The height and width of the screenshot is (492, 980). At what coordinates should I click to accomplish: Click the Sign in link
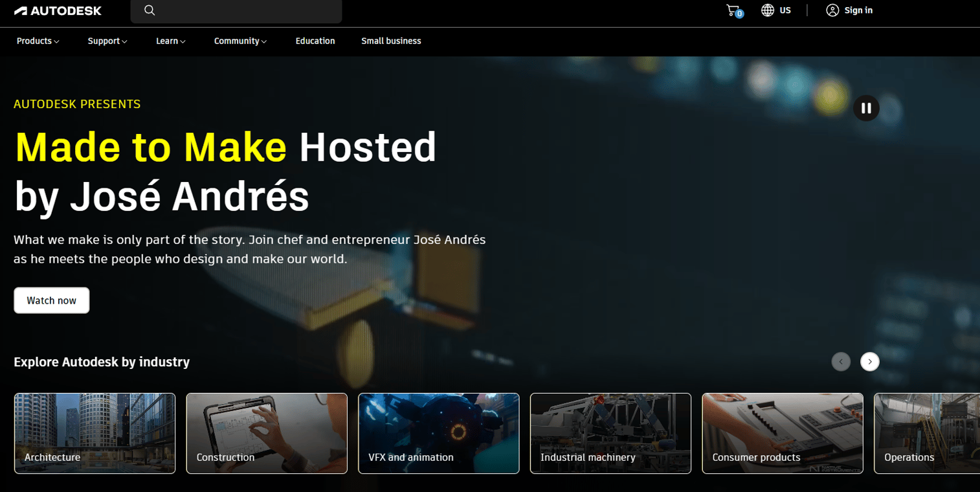(858, 10)
